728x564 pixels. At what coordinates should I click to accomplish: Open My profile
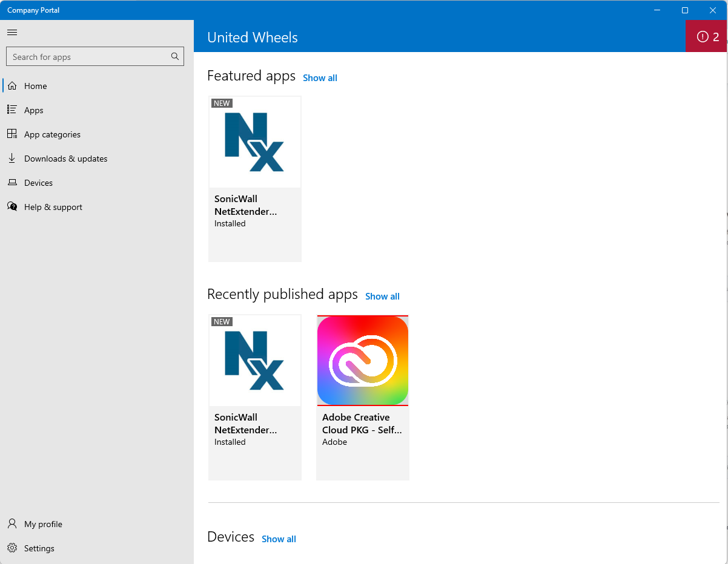(x=97, y=524)
